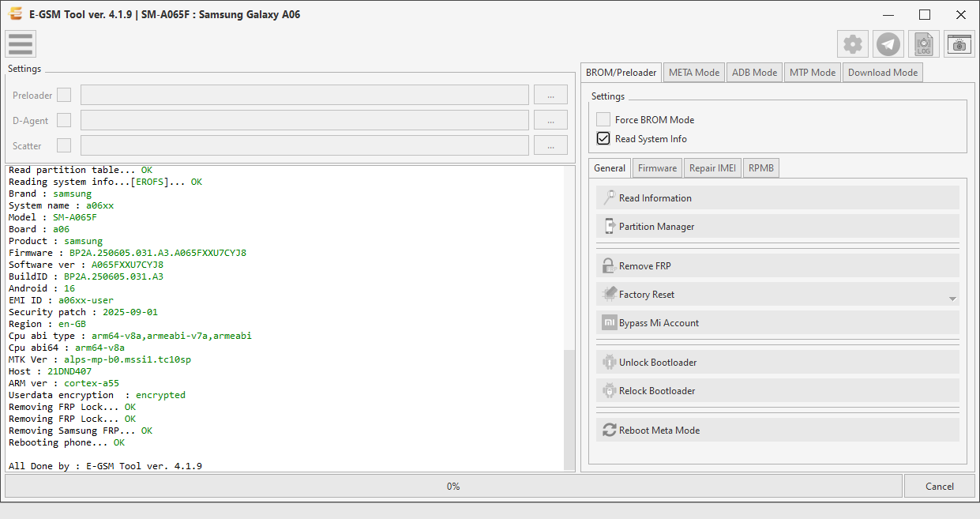Click the Reboot Meta Mode refresh icon
The height and width of the screenshot is (519, 980).
[609, 430]
